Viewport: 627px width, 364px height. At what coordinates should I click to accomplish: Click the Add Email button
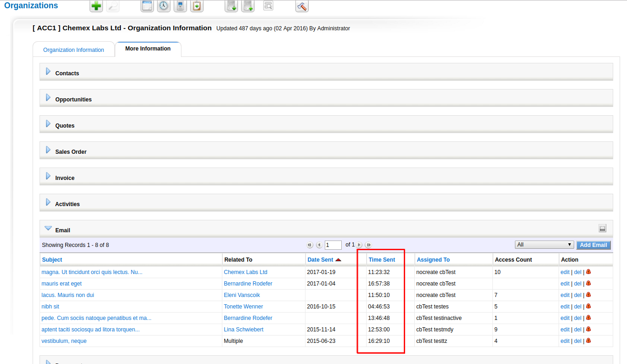[593, 245]
